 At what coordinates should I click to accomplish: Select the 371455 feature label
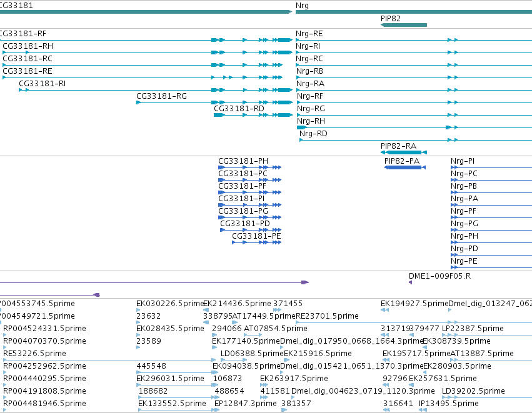288,304
